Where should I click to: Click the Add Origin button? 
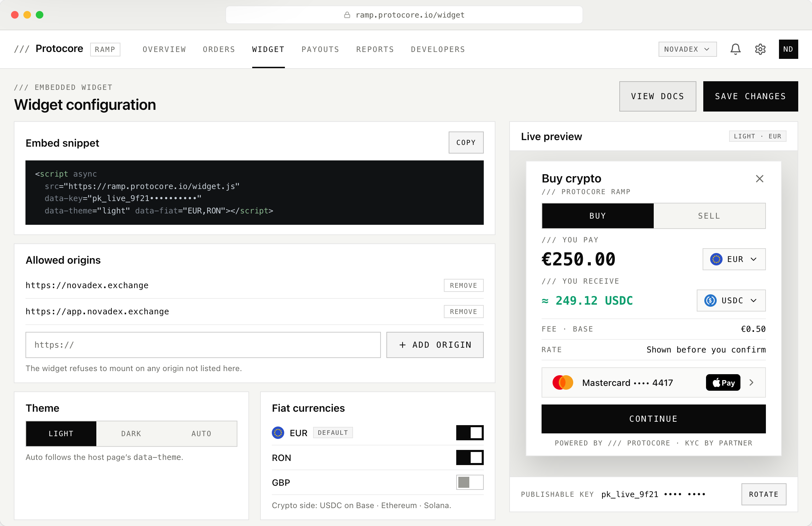coord(435,345)
